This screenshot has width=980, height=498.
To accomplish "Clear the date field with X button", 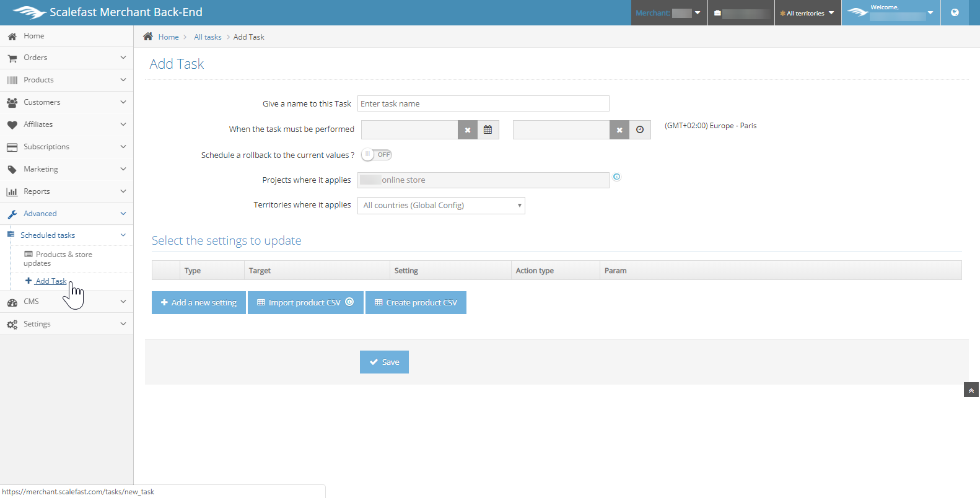I will tap(468, 130).
